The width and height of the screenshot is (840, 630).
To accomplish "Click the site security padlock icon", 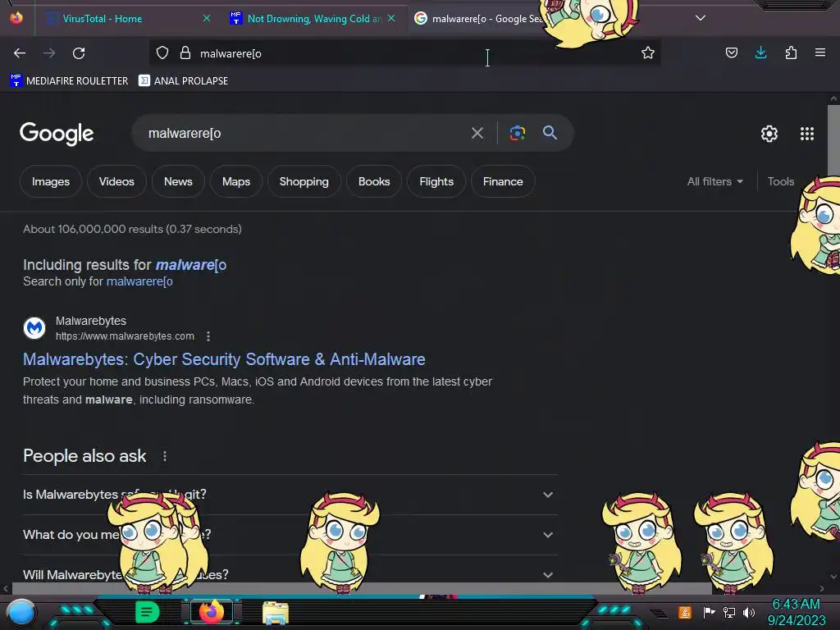I will (x=185, y=53).
